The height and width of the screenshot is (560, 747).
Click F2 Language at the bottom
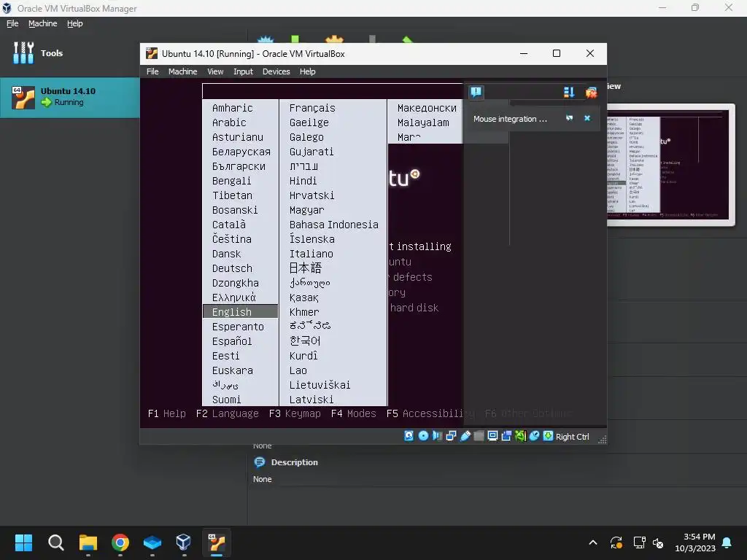click(228, 413)
